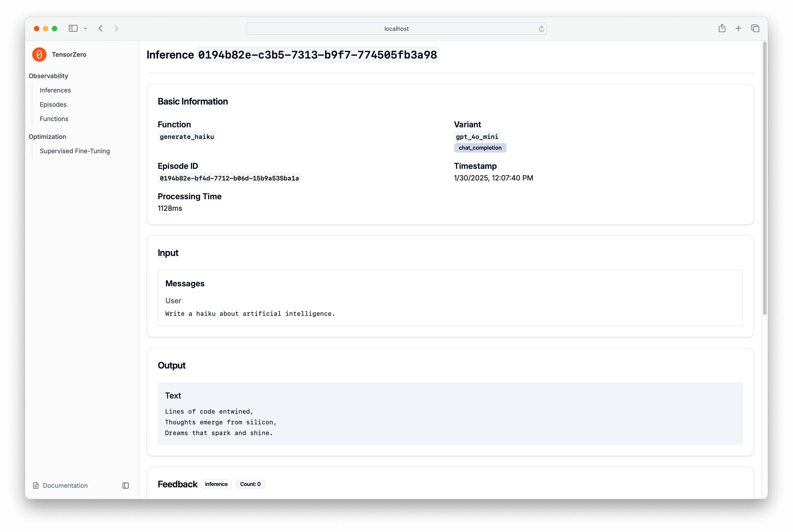793x532 pixels.
Task: Open the Functions page
Action: (54, 119)
